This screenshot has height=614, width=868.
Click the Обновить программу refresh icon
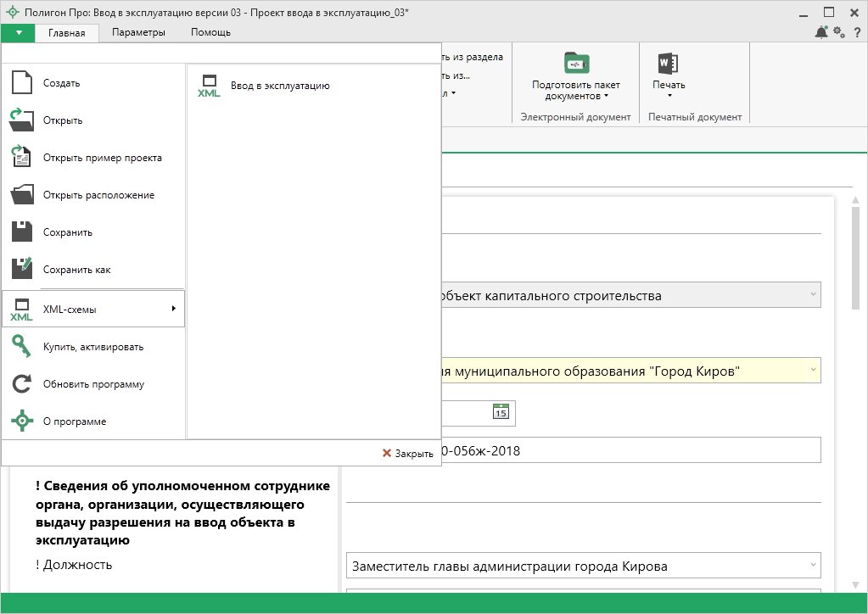[x=21, y=384]
